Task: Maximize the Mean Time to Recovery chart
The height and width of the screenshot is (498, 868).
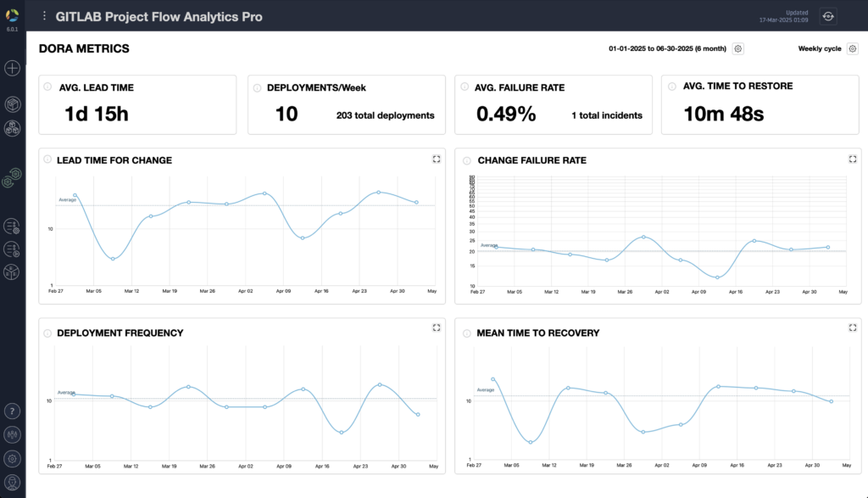Action: pos(853,327)
